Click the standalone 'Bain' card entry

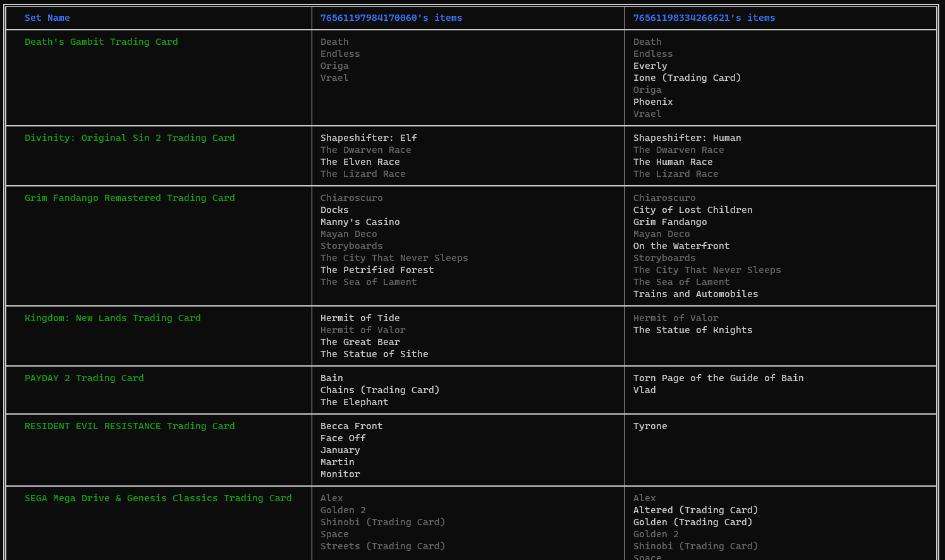(x=332, y=378)
